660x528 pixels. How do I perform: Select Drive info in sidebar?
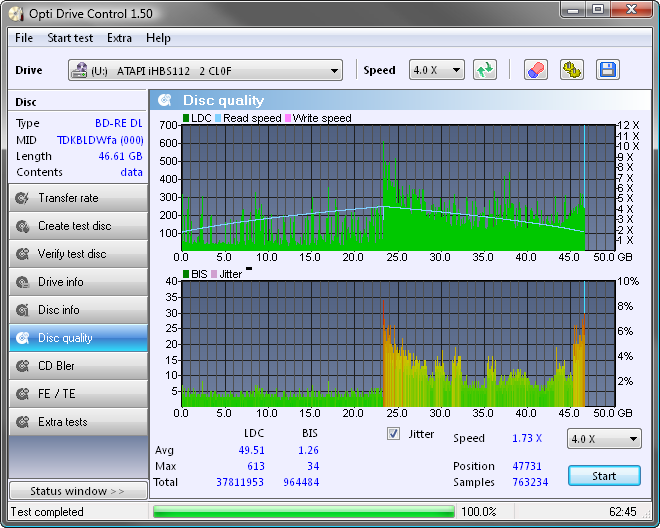tap(78, 282)
